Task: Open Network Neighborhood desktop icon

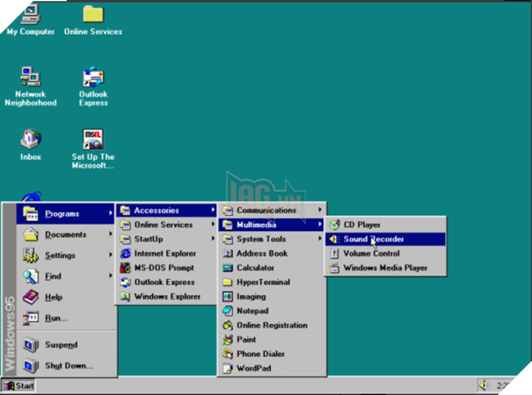Action: point(30,86)
